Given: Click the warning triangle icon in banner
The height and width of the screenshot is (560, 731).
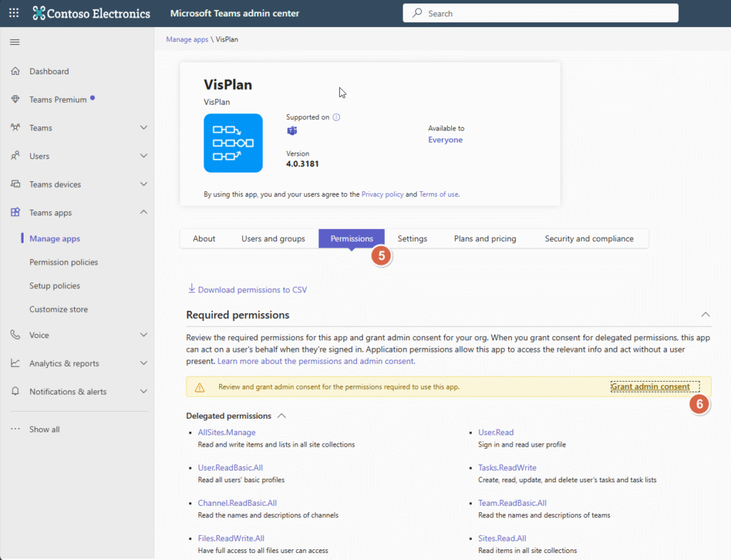Looking at the screenshot, I should click(x=200, y=387).
